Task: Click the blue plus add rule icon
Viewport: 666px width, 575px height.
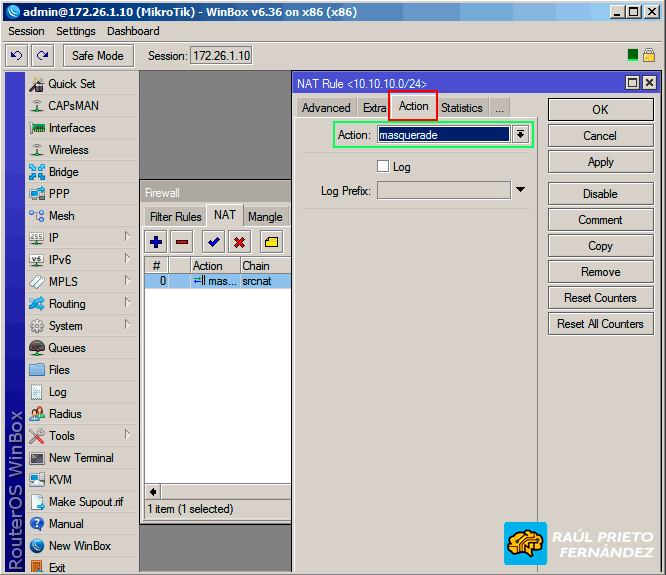Action: tap(156, 241)
